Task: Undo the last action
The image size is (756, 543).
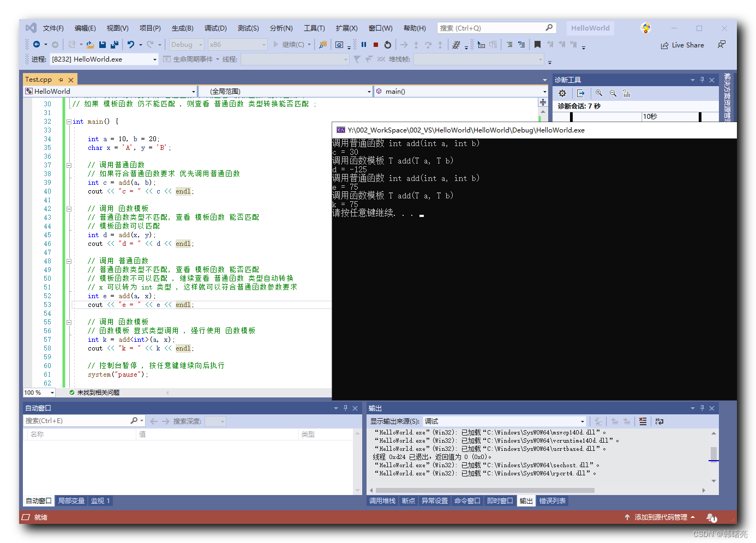Action: pyautogui.click(x=131, y=45)
